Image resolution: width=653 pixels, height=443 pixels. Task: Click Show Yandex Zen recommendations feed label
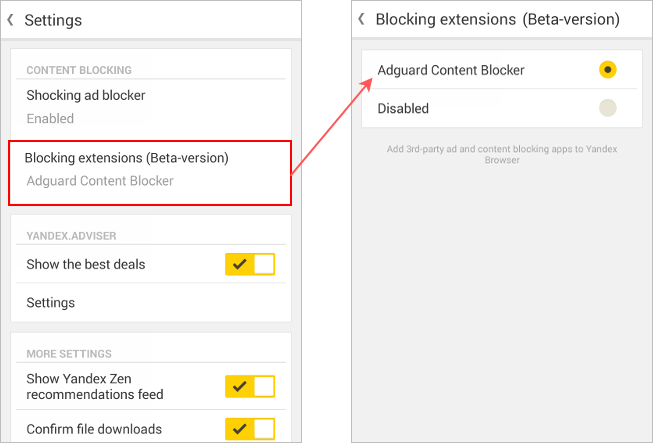coord(95,387)
